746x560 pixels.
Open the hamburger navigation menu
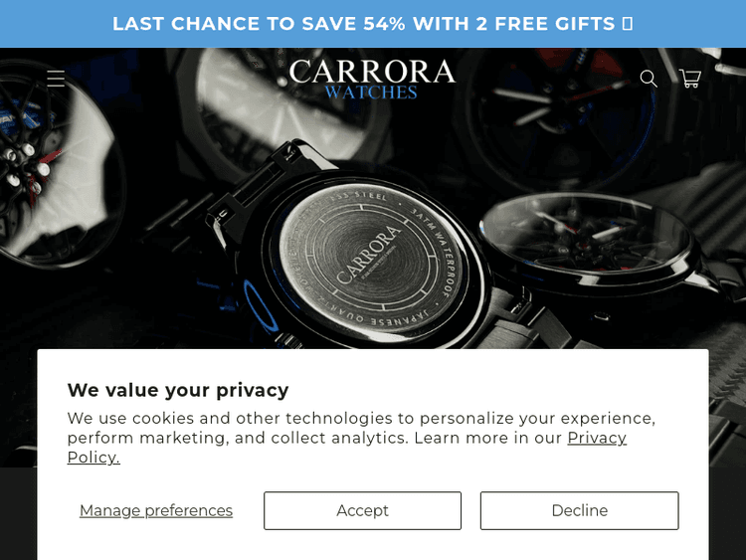[56, 78]
